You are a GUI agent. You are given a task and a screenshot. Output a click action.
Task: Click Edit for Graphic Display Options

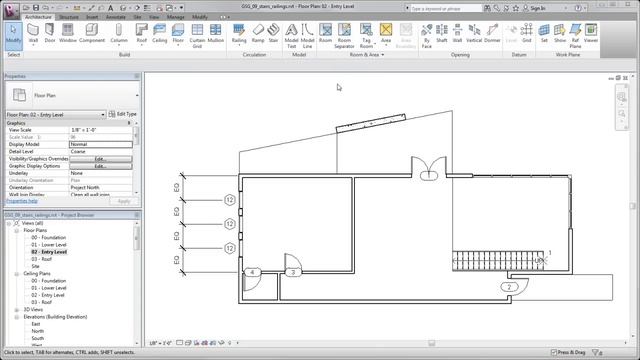(x=100, y=166)
